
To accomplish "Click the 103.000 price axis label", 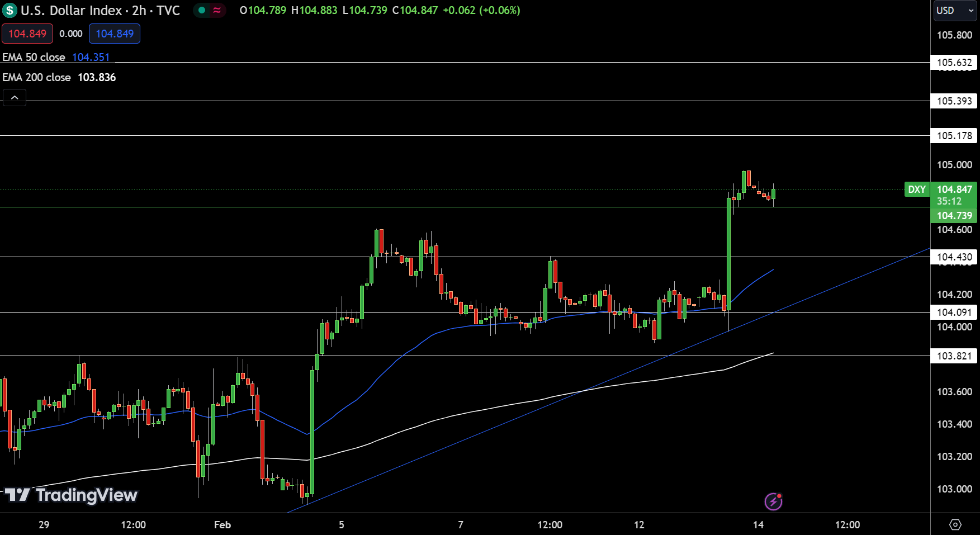I will point(954,489).
